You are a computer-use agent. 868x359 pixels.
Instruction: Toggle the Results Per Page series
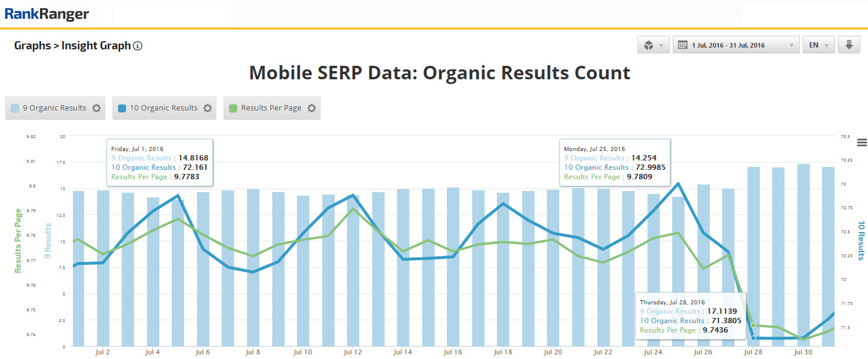tap(271, 108)
